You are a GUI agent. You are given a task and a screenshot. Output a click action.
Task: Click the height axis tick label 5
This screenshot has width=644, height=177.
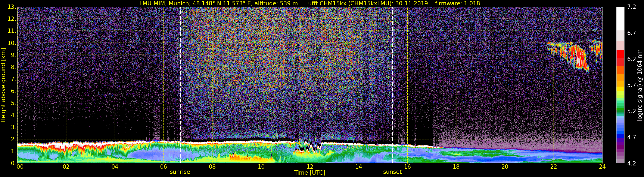coord(13,103)
